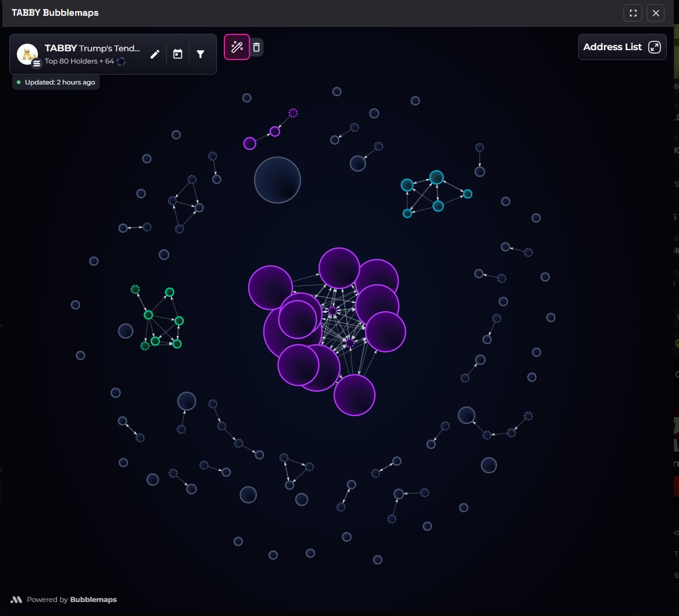Select the rightmost green cluster bubble

coord(180,321)
